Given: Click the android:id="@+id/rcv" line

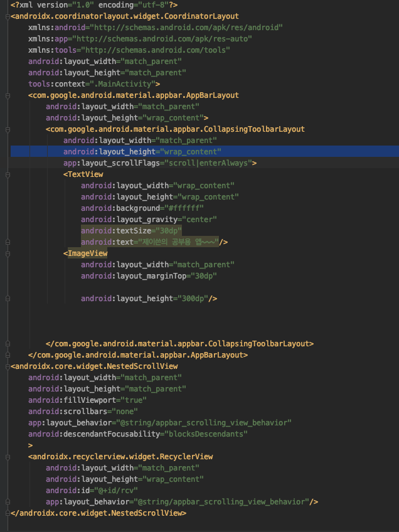Looking at the screenshot, I should (92, 491).
